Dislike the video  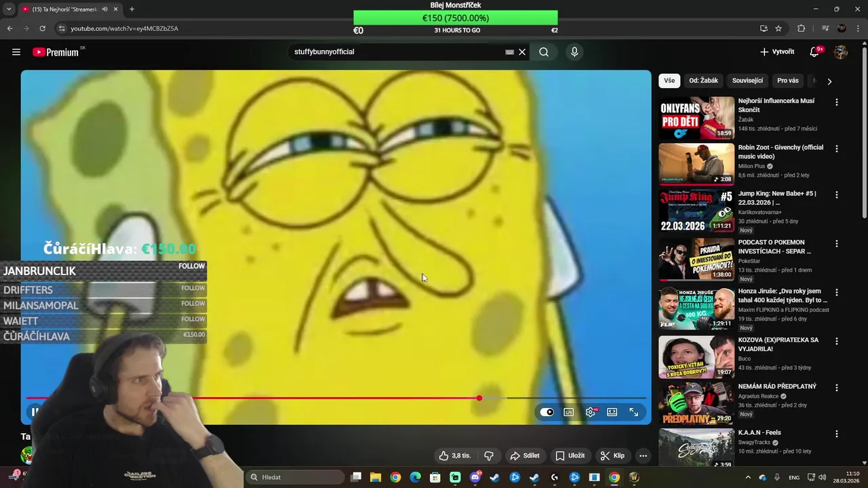[x=488, y=456]
